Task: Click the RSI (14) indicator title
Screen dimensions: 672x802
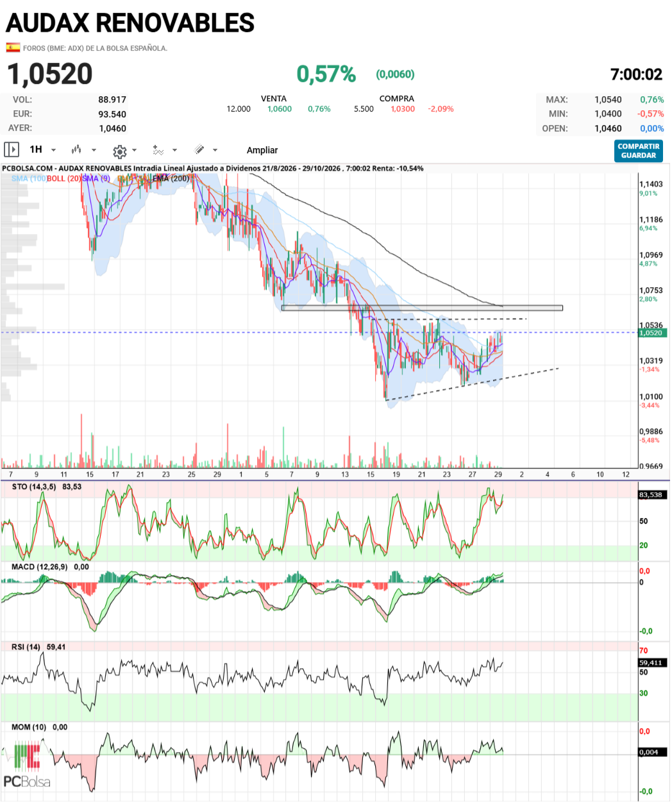Action: tap(26, 647)
